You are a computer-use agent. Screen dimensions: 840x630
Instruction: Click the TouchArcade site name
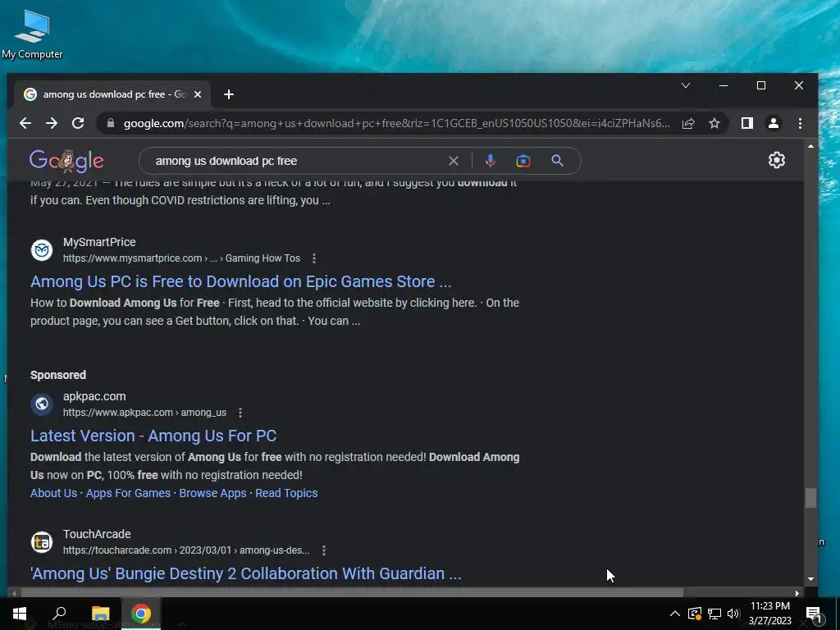(97, 534)
